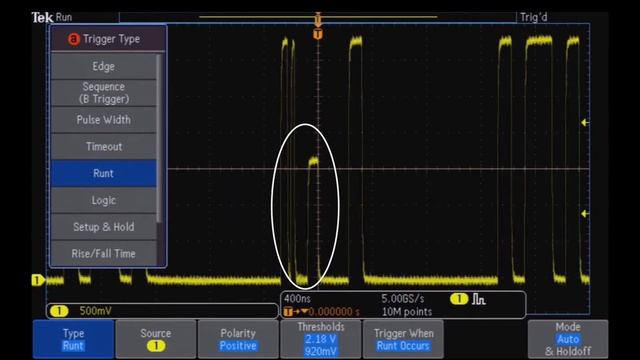Screen dimensions: 640x360
Task: Click the 400ns timebase readout
Action: point(297,299)
